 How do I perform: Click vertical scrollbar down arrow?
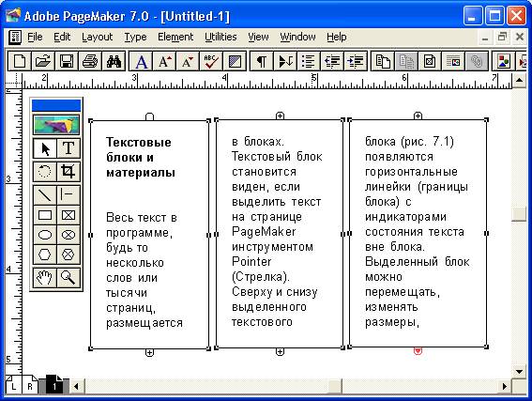(x=519, y=372)
